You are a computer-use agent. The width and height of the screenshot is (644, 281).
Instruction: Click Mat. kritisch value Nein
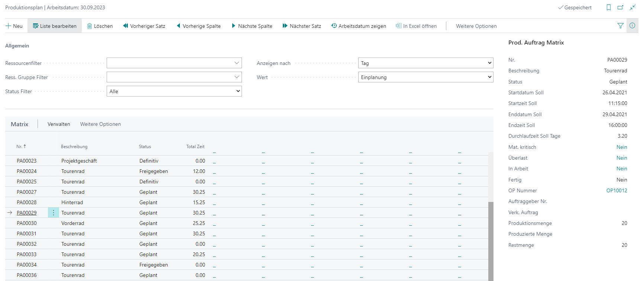coord(622,147)
